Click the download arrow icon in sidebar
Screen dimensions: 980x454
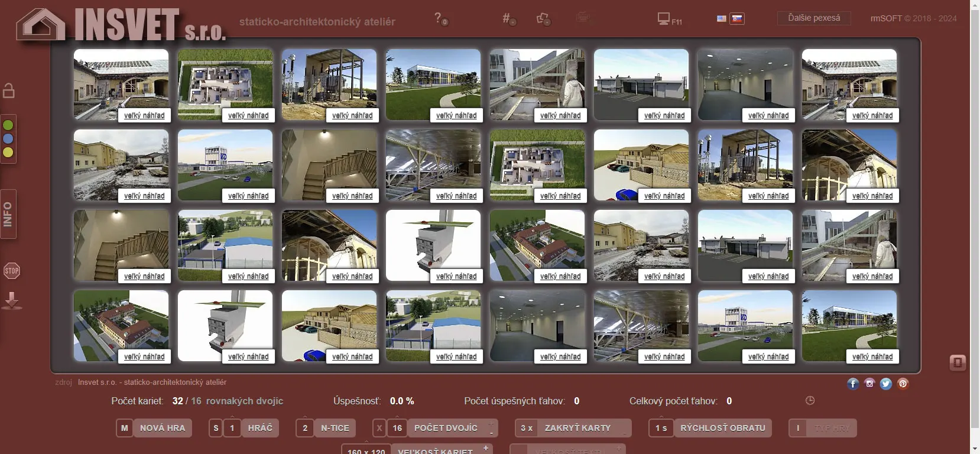tap(12, 300)
